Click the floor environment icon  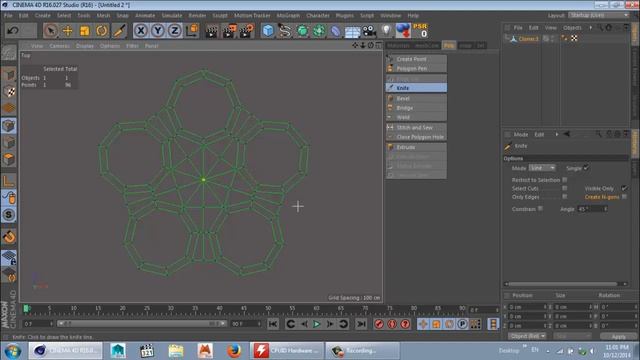tap(352, 31)
